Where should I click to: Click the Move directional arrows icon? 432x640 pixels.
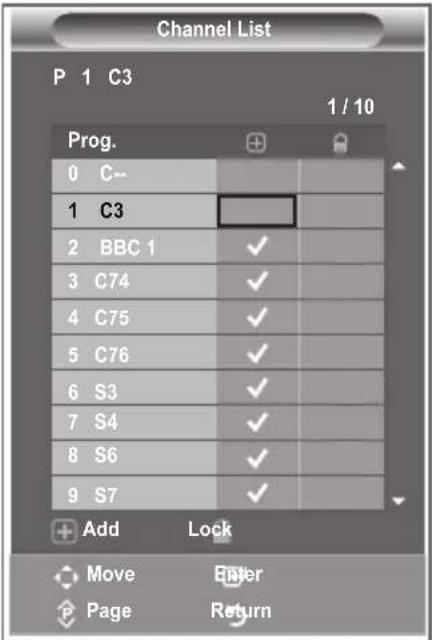click(66, 577)
